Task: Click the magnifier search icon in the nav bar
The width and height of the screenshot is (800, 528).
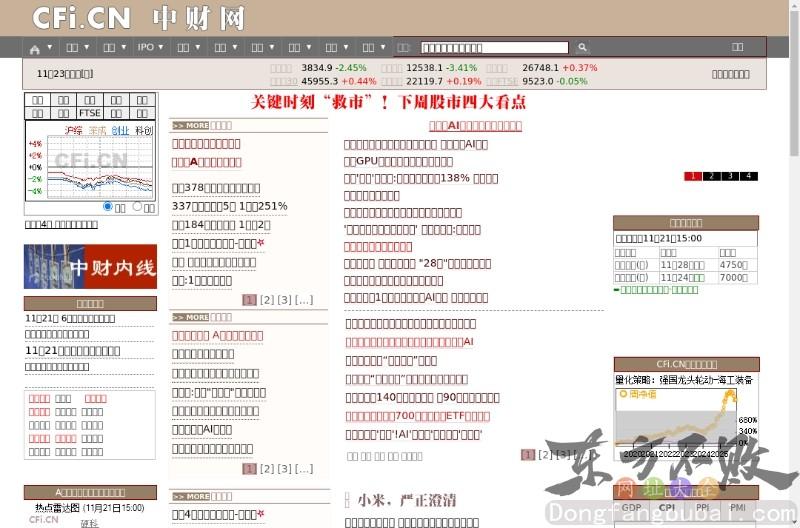Action: pyautogui.click(x=582, y=47)
